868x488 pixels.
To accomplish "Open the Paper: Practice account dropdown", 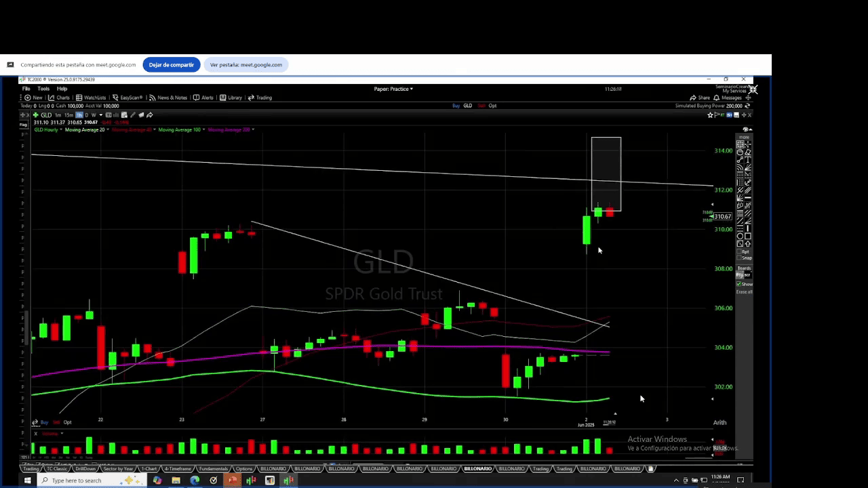I will [393, 89].
